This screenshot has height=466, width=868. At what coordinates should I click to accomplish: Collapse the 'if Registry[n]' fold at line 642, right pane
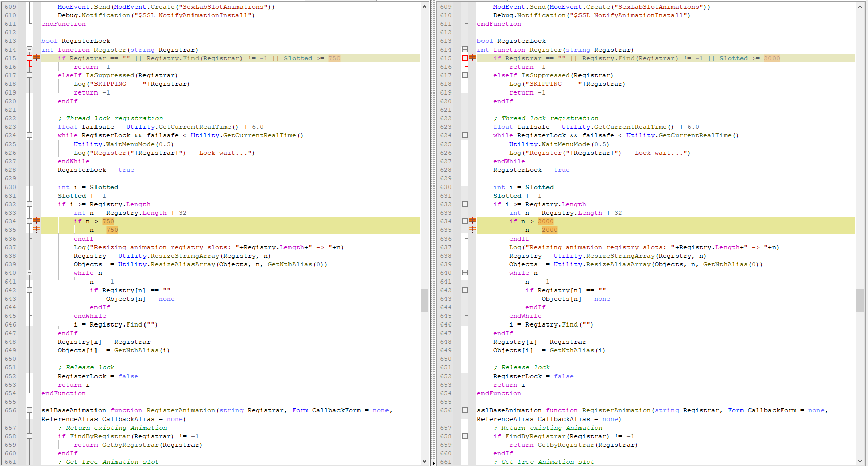465,290
